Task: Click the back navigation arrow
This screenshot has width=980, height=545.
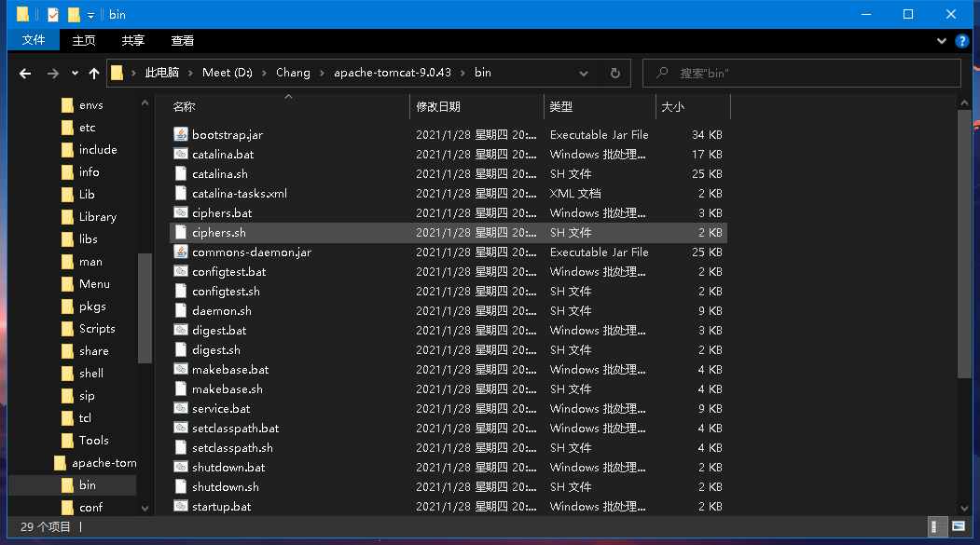Action: click(24, 73)
